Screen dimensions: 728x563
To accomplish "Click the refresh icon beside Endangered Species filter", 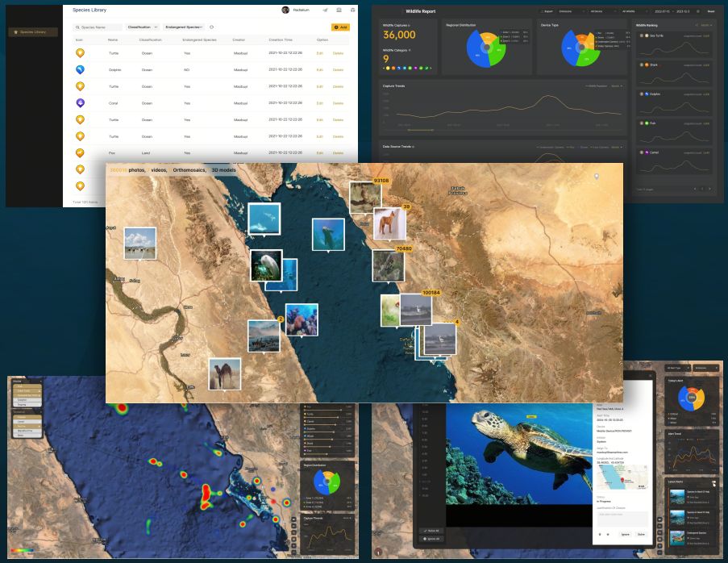I will point(211,27).
